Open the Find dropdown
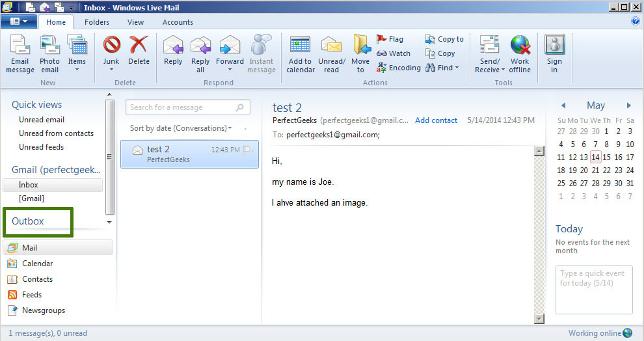644x341 pixels. coord(442,68)
